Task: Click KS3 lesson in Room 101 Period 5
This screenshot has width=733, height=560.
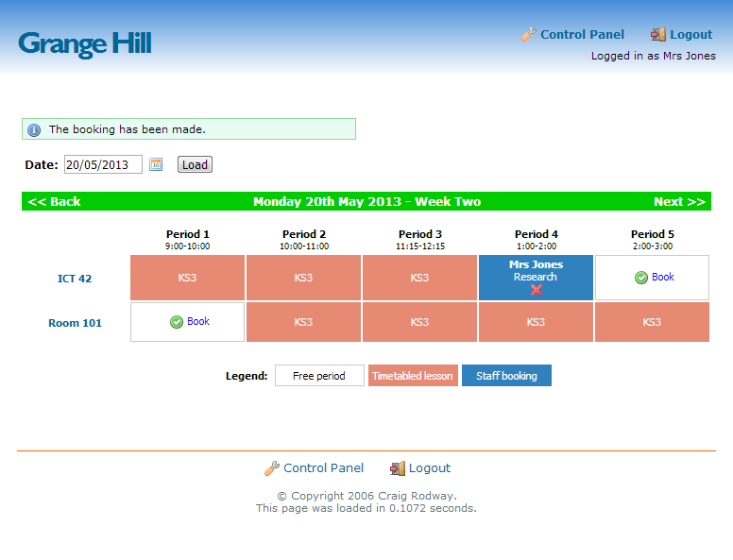Action: point(652,322)
